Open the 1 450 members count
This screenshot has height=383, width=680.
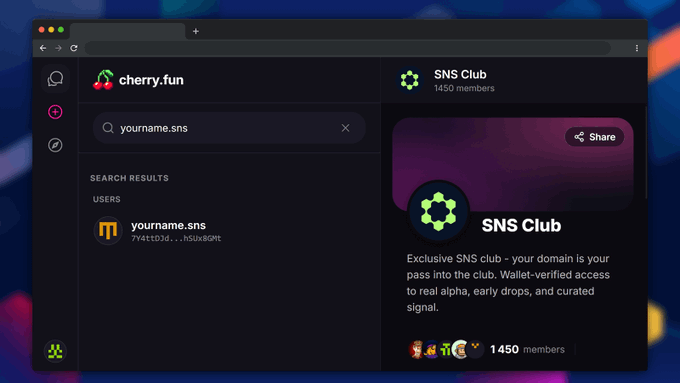pyautogui.click(x=527, y=350)
